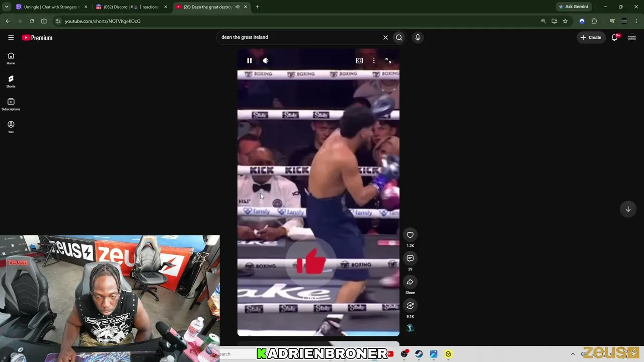The width and height of the screenshot is (644, 362).
Task: Mute the Shorts video volume
Action: (266, 61)
